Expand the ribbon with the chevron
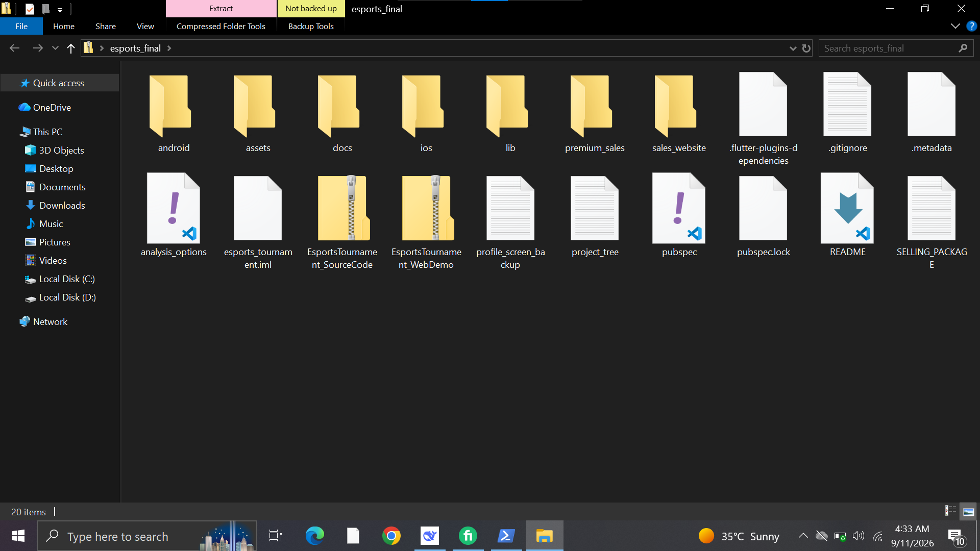 click(955, 26)
